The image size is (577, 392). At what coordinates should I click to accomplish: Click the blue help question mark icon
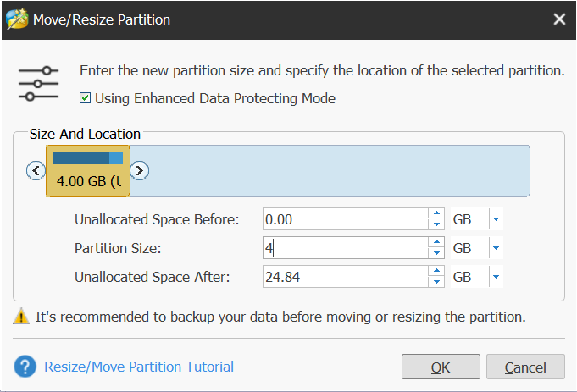tap(26, 367)
